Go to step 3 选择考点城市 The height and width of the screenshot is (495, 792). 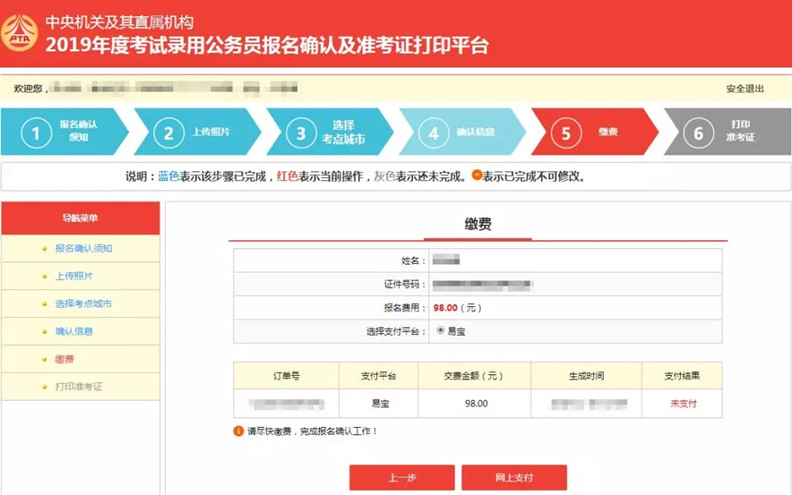[x=329, y=132]
